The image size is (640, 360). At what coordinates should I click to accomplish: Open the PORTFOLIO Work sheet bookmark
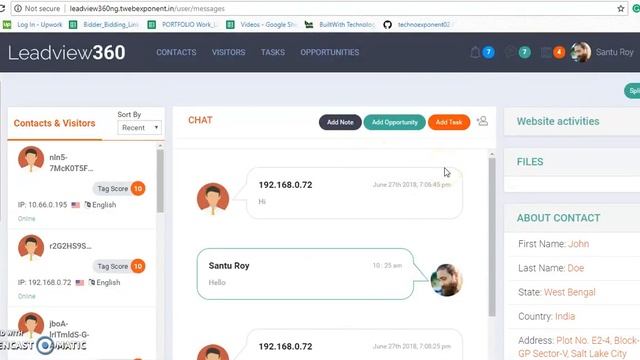point(182,24)
